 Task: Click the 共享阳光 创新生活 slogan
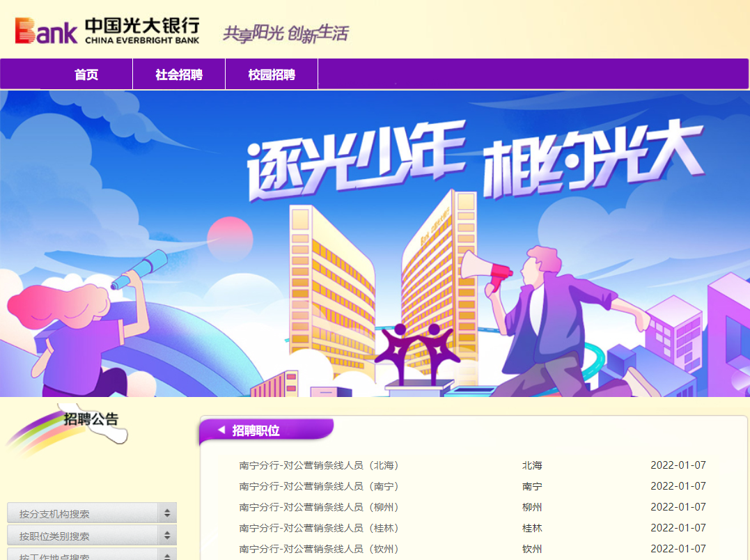point(286,33)
